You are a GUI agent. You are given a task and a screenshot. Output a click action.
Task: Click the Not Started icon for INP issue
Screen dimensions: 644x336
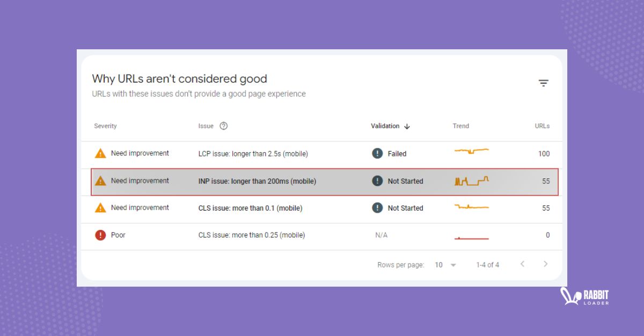click(377, 181)
